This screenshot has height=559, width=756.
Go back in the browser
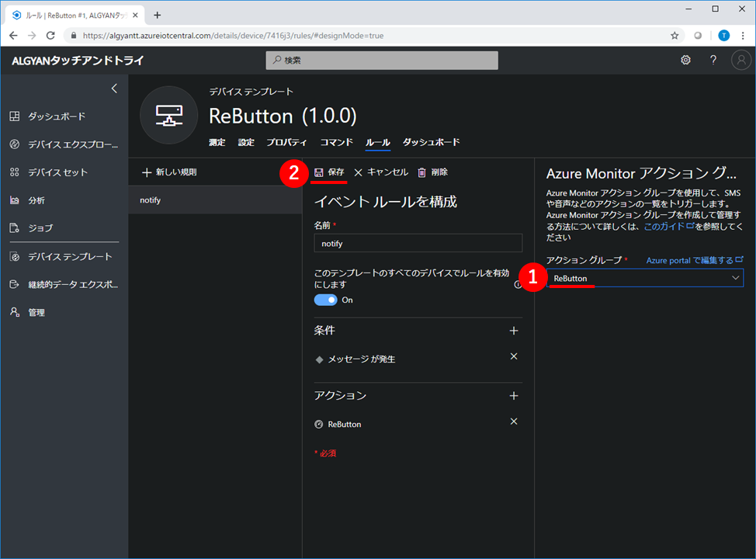pyautogui.click(x=13, y=35)
